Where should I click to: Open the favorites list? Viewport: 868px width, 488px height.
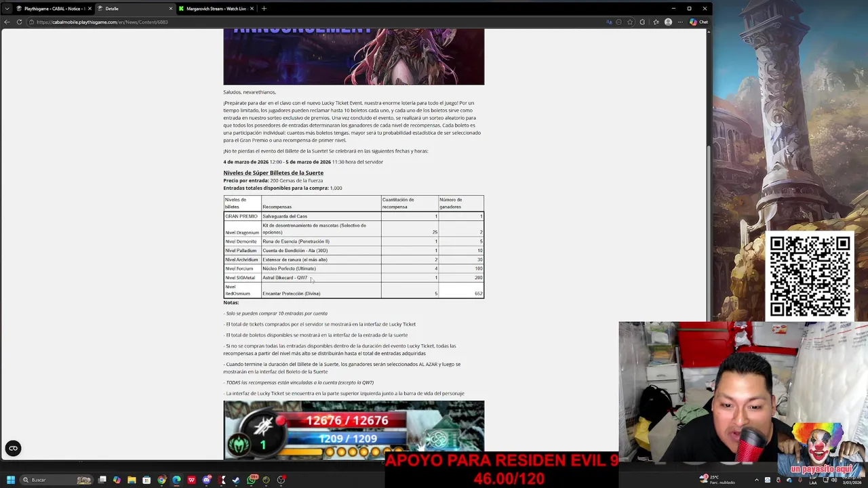coord(656,22)
